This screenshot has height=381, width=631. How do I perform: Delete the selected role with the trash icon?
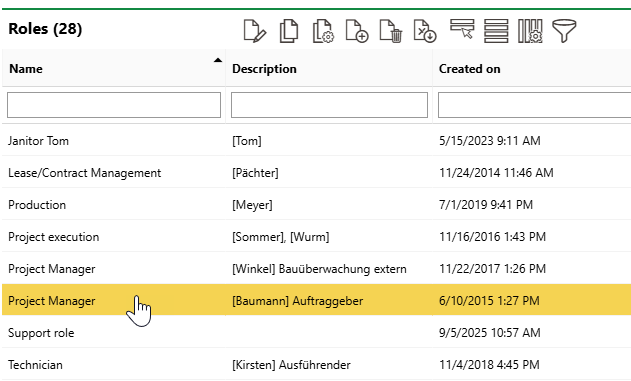[391, 31]
